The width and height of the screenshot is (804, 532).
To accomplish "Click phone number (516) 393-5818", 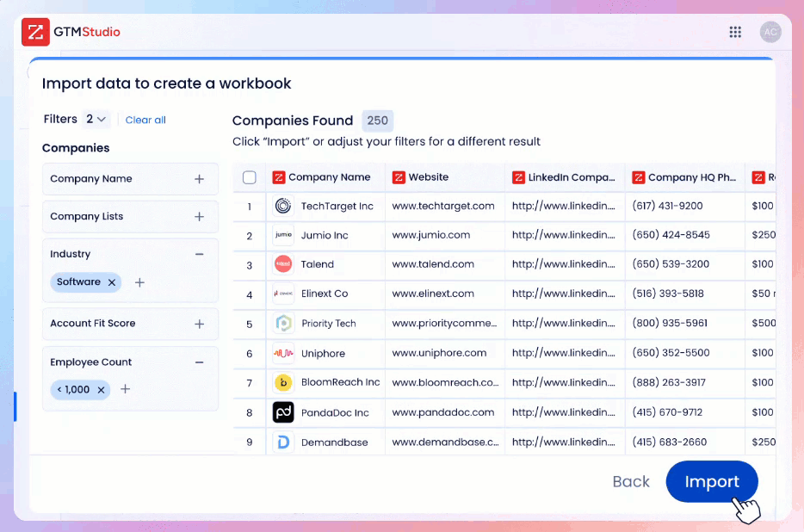I will pos(668,294).
